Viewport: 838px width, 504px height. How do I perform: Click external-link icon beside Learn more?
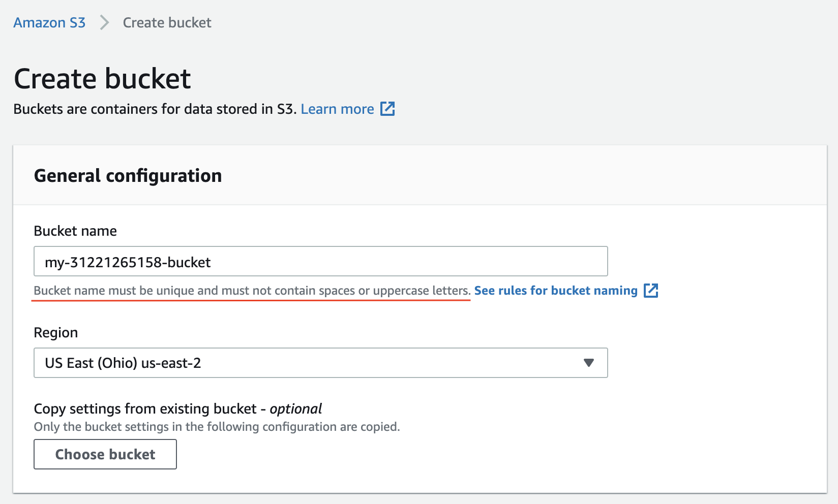click(x=387, y=109)
